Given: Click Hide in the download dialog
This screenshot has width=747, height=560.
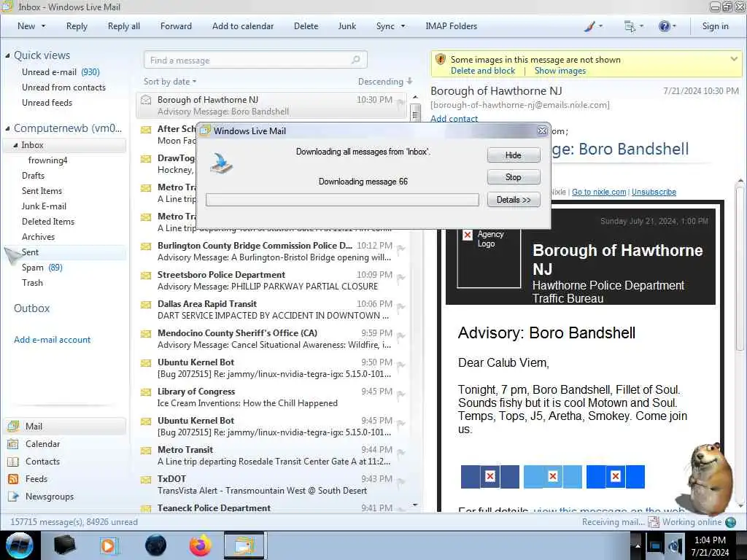Looking at the screenshot, I should click(x=514, y=155).
